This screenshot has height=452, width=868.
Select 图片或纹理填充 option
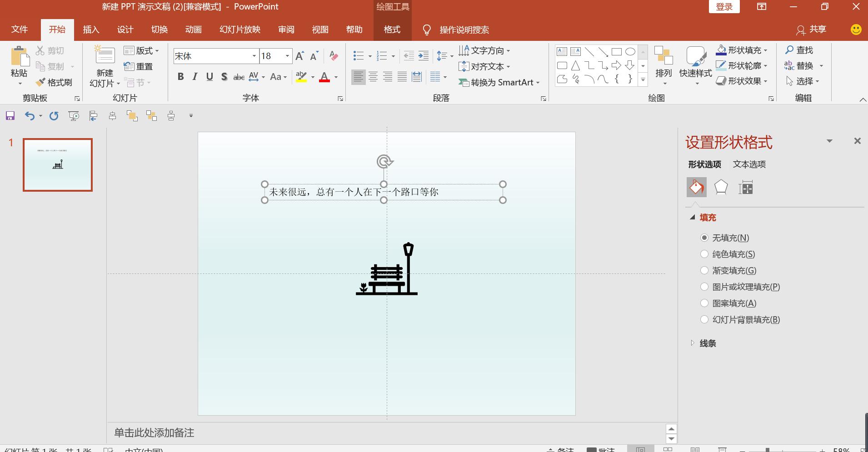tap(705, 287)
